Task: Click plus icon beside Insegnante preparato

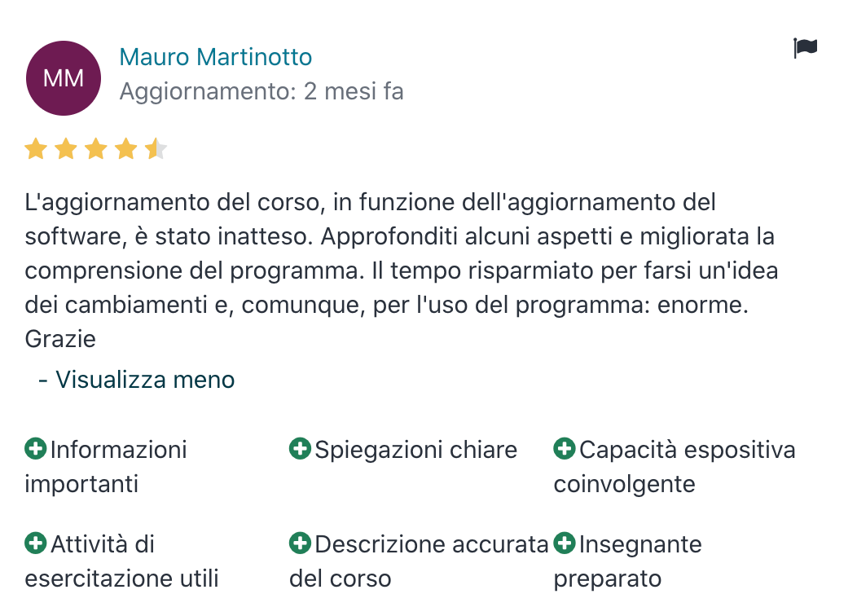Action: (565, 543)
